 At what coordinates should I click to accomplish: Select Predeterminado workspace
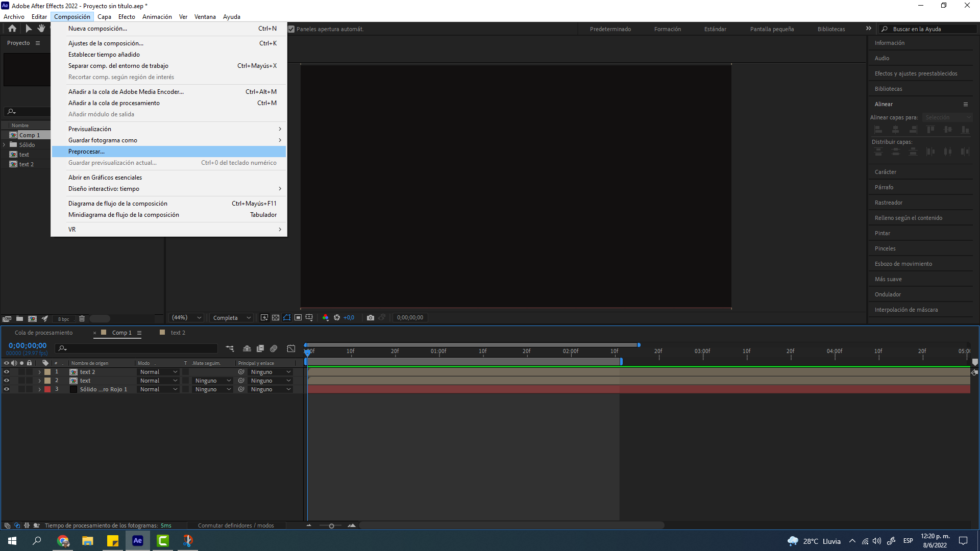610,29
